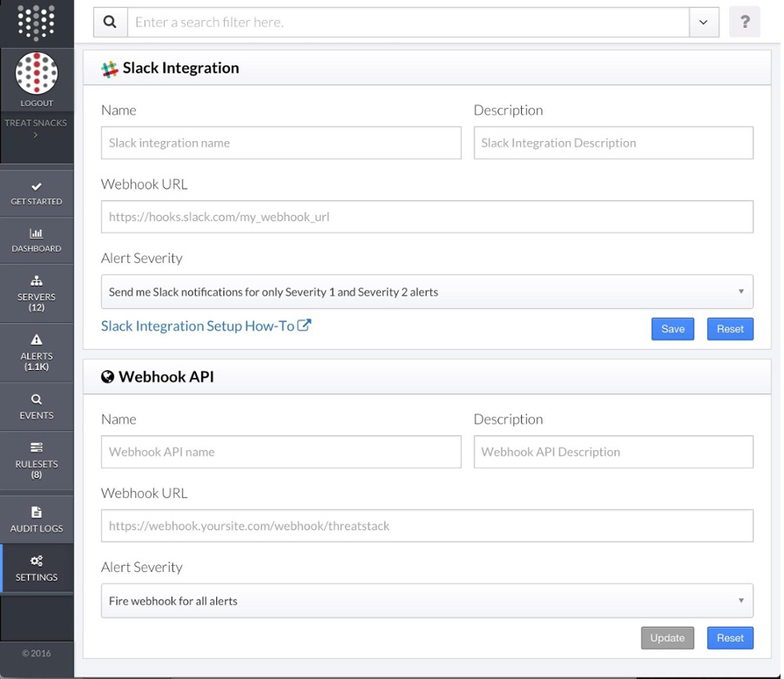Open the Events section
The width and height of the screenshot is (784, 679).
[37, 407]
